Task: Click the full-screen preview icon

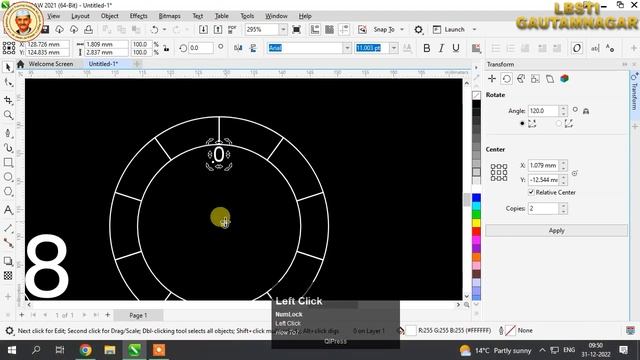Action: tap(296, 29)
